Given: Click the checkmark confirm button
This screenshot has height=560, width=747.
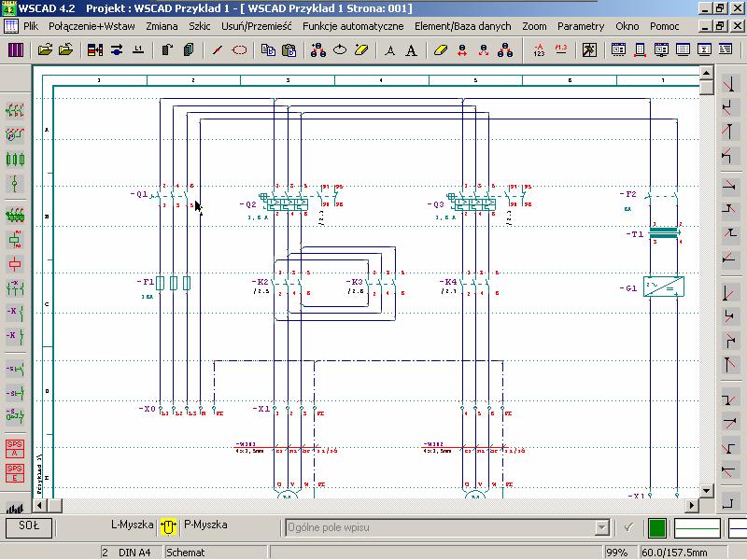Looking at the screenshot, I should [628, 527].
